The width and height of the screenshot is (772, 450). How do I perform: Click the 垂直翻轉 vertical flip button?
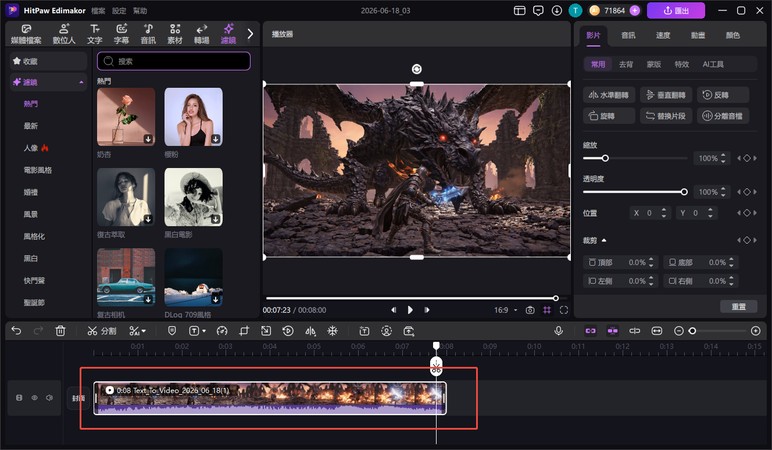[x=666, y=95]
